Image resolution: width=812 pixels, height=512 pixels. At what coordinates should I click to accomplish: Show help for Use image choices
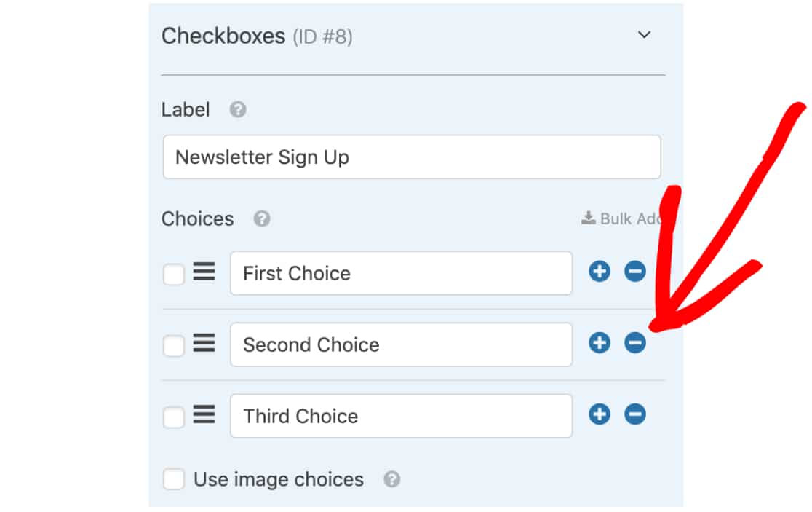[x=391, y=479]
